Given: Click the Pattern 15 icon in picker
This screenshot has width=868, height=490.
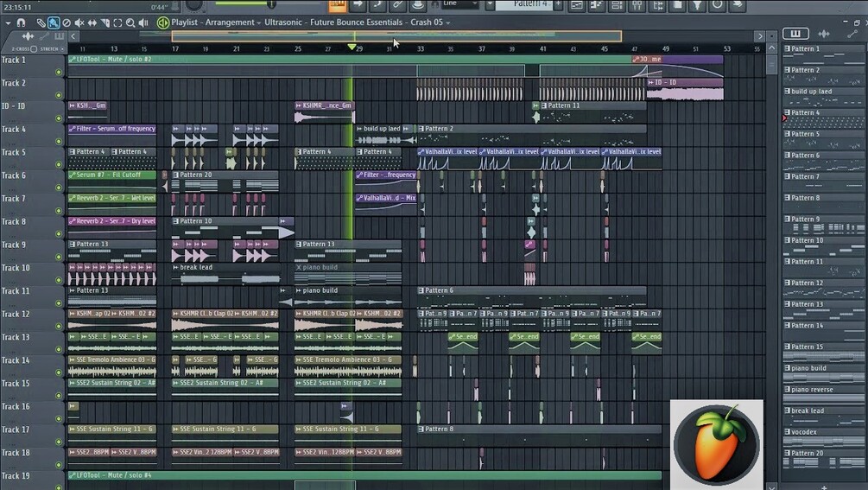Looking at the screenshot, I should point(788,347).
